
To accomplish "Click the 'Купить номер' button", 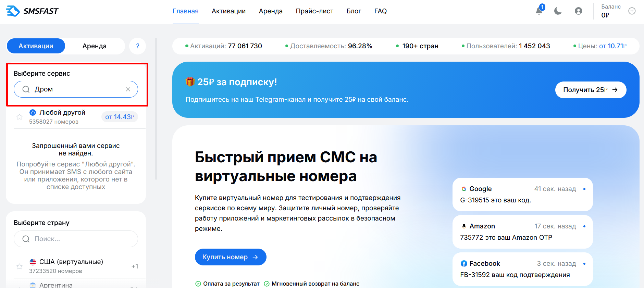I will click(231, 257).
